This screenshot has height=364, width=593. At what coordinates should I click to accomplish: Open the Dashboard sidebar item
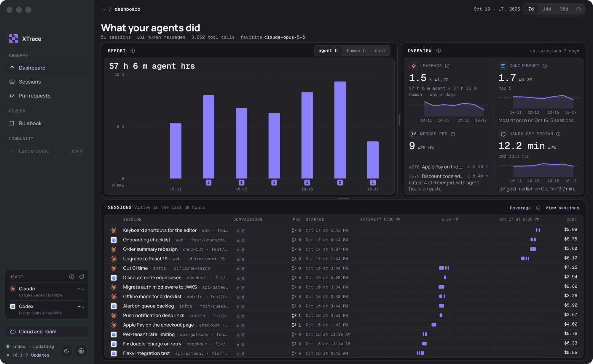click(x=47, y=68)
